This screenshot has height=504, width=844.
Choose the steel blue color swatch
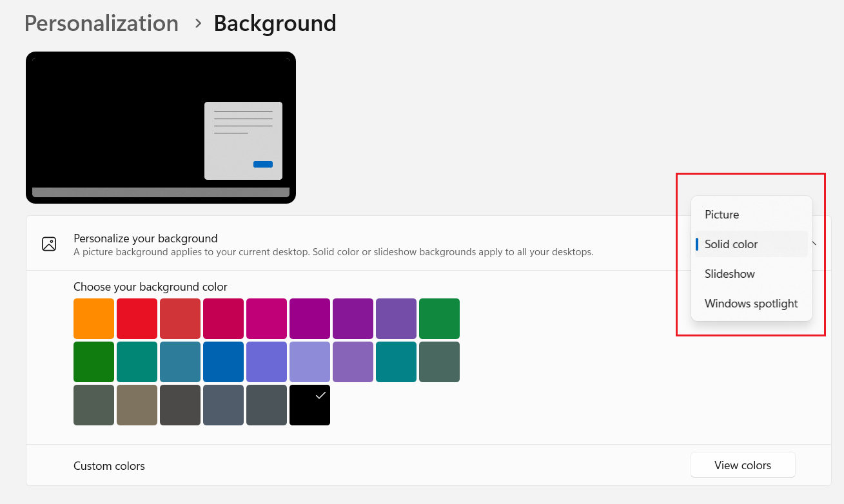tap(180, 362)
